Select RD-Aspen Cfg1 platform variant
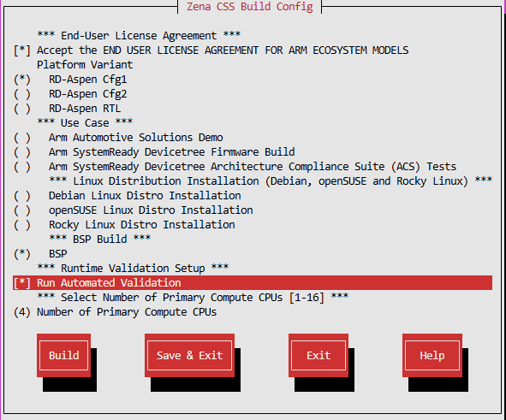This screenshot has height=420, width=506. (x=22, y=80)
